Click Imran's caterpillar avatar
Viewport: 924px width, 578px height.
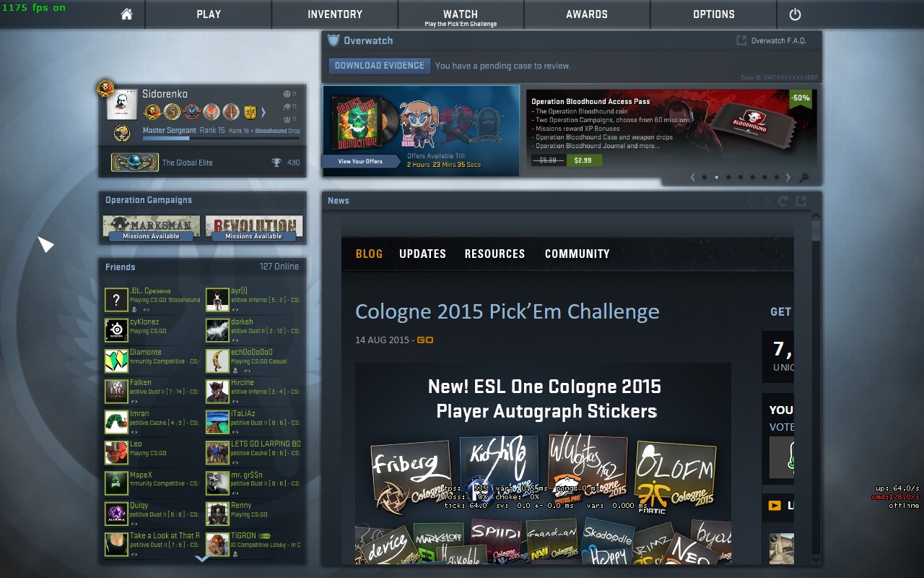pyautogui.click(x=116, y=422)
